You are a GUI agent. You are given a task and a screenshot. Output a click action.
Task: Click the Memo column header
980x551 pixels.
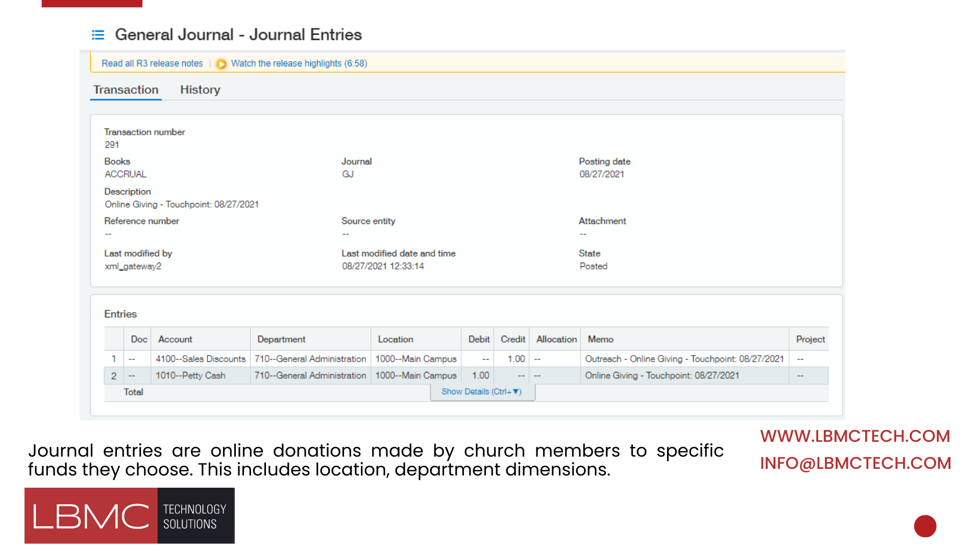point(600,339)
